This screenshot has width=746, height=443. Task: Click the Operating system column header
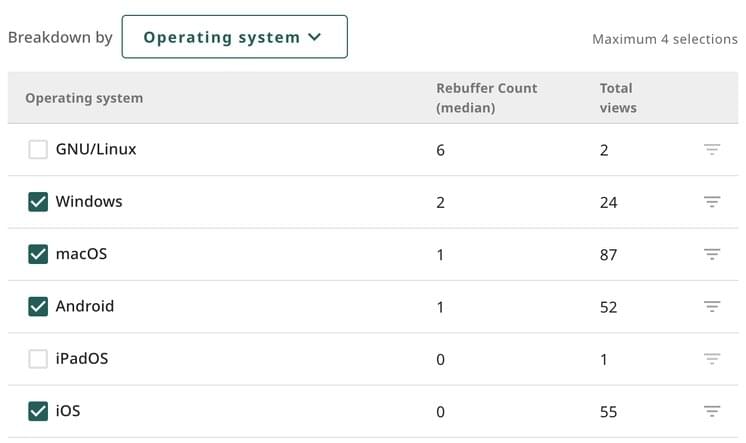(84, 98)
